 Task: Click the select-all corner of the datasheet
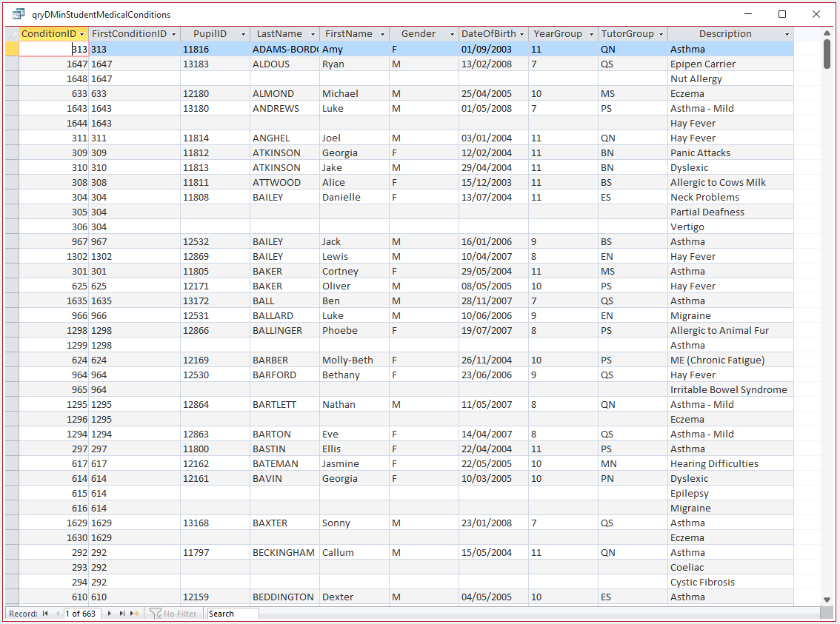[x=12, y=34]
